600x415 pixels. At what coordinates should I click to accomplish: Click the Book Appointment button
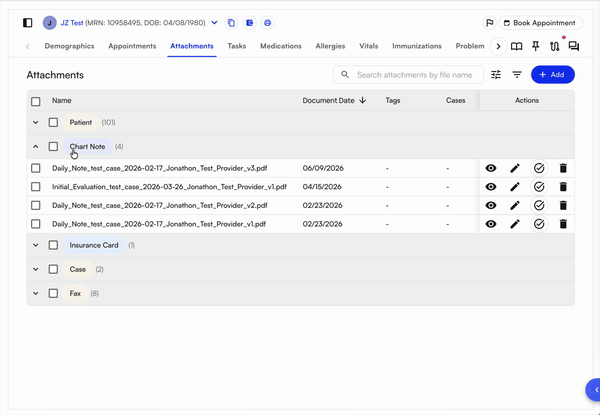540,23
